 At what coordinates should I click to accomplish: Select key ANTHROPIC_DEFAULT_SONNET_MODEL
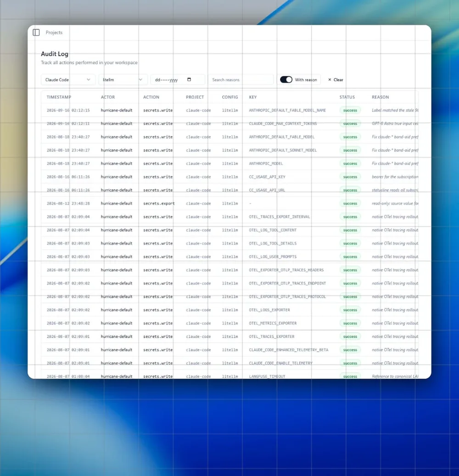click(283, 150)
